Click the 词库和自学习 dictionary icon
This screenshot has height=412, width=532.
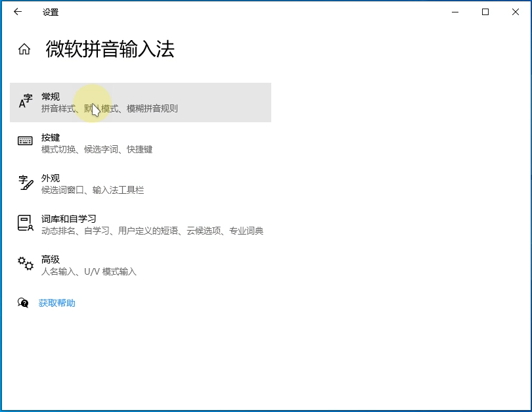26,223
